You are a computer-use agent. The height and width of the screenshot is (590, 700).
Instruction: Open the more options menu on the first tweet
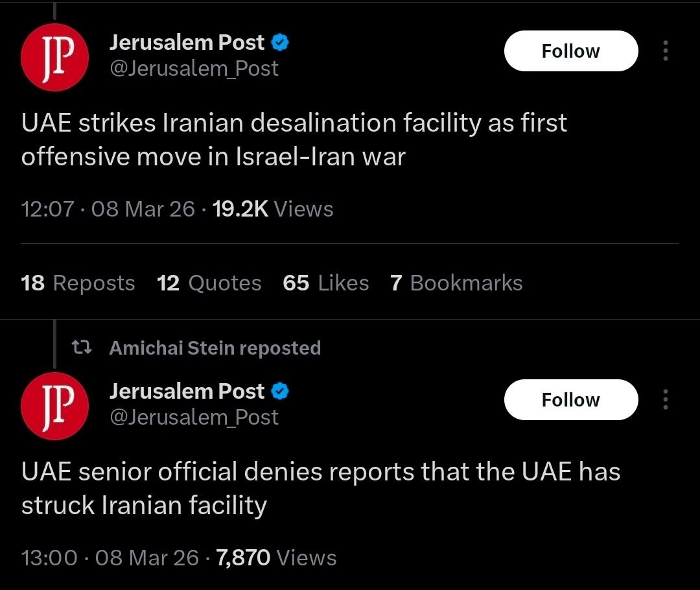click(665, 51)
